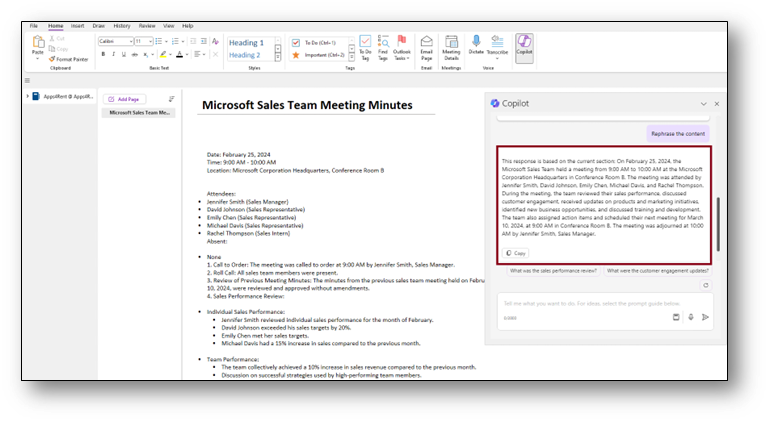Viewport: 770px width, 423px height.
Task: Refresh the Copilot suggestions
Action: [x=706, y=285]
